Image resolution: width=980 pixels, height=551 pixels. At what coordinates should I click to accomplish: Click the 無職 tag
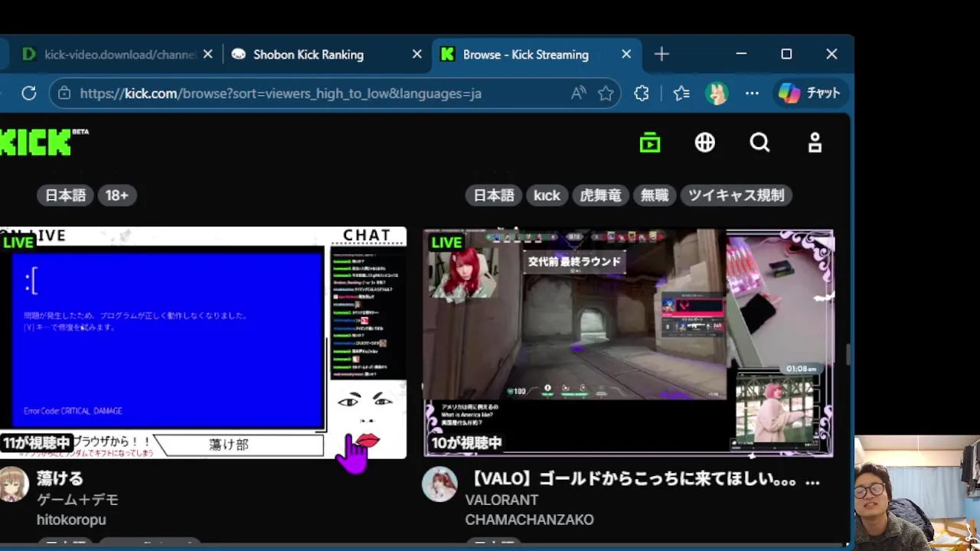tap(655, 195)
